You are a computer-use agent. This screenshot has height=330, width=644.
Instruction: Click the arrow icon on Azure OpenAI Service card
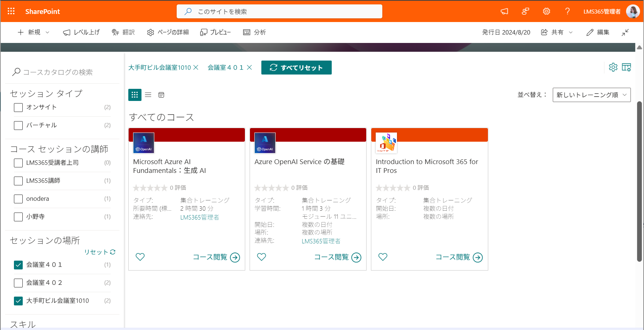(x=356, y=258)
